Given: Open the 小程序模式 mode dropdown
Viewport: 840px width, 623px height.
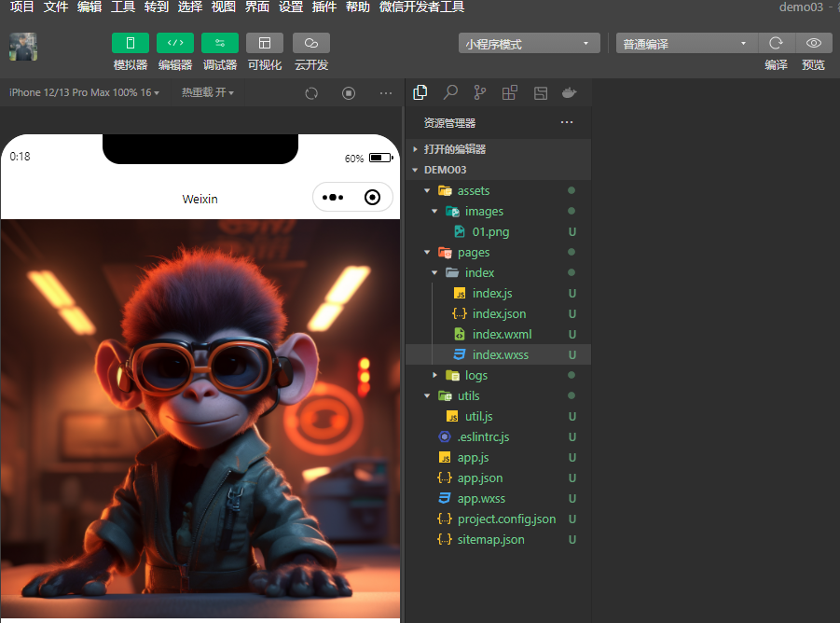Looking at the screenshot, I should (x=530, y=44).
